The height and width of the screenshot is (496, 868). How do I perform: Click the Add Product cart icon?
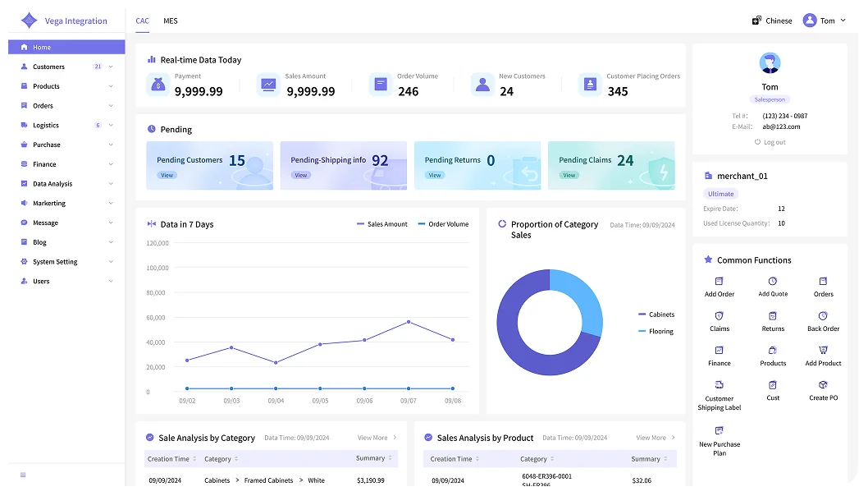pos(823,351)
